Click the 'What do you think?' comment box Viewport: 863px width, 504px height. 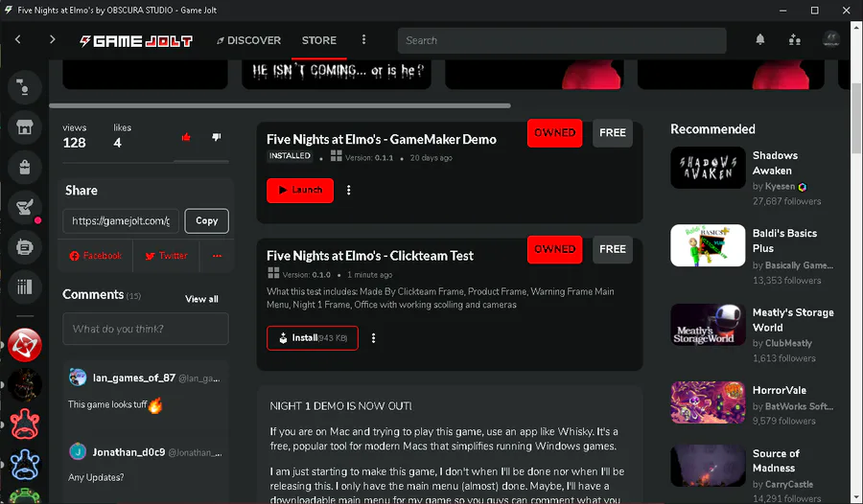pyautogui.click(x=146, y=329)
